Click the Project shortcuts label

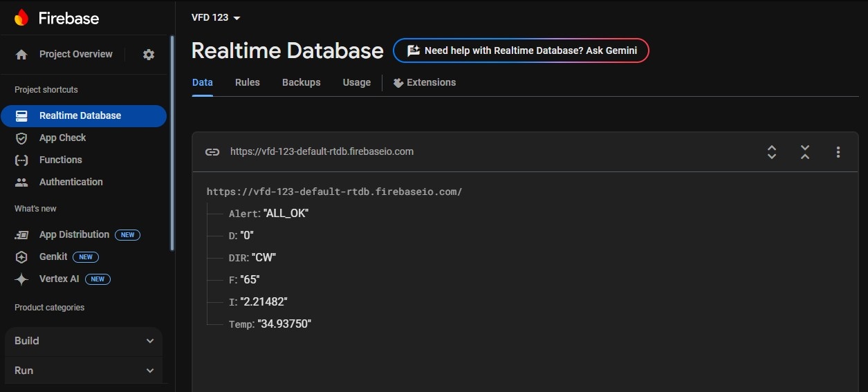[46, 90]
